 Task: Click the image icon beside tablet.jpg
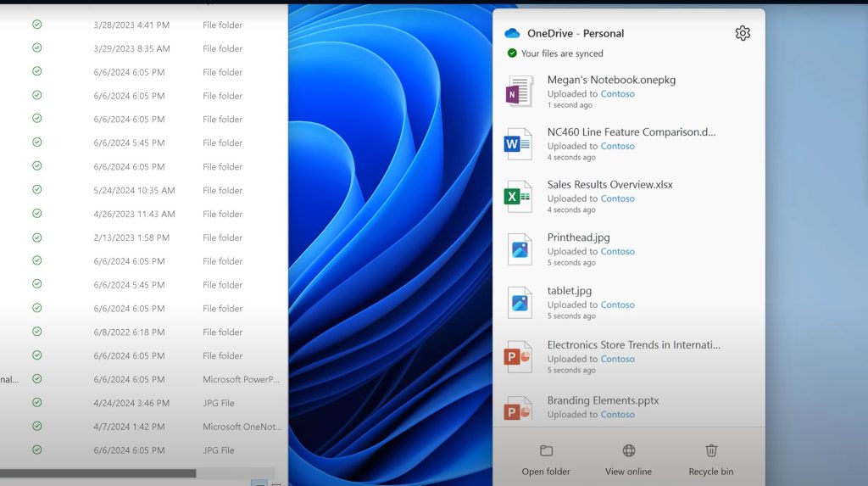point(520,303)
